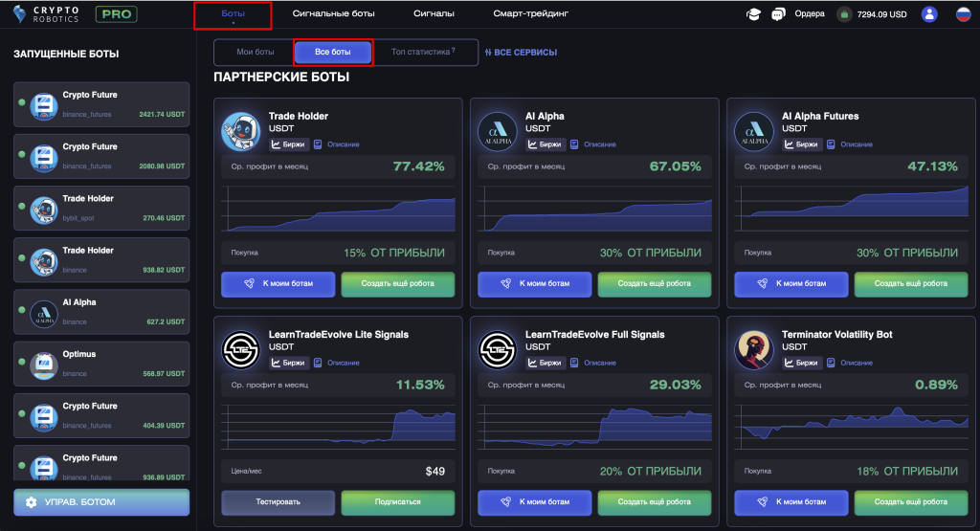Image resolution: width=980 pixels, height=531 pixels.
Task: Click the Terminator Volatility Bot profit chart
Action: 851,428
